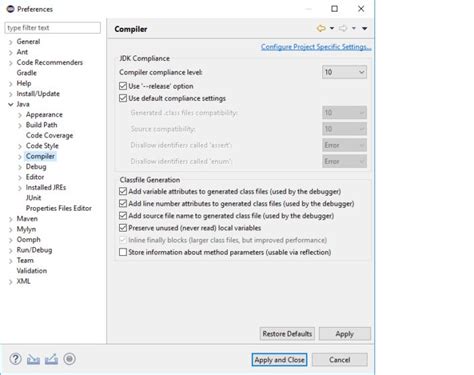Select the Code Coverage preference page
This screenshot has width=474, height=375.
click(49, 135)
